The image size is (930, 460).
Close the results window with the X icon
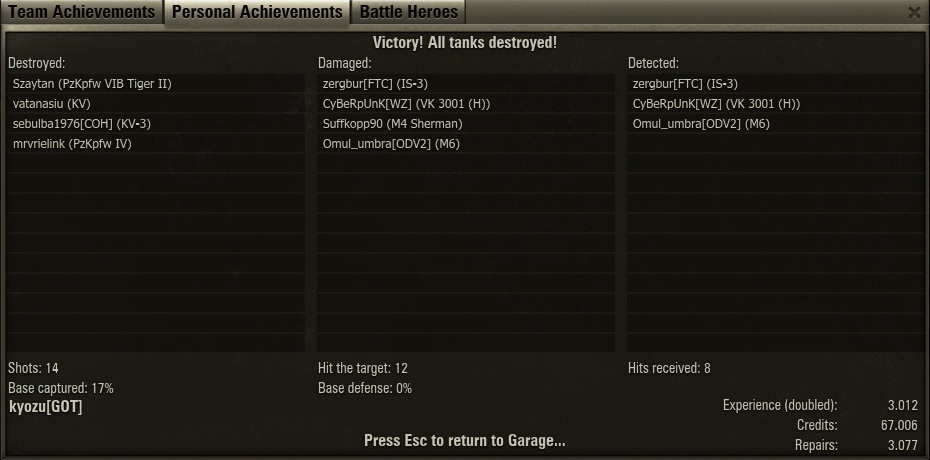914,12
